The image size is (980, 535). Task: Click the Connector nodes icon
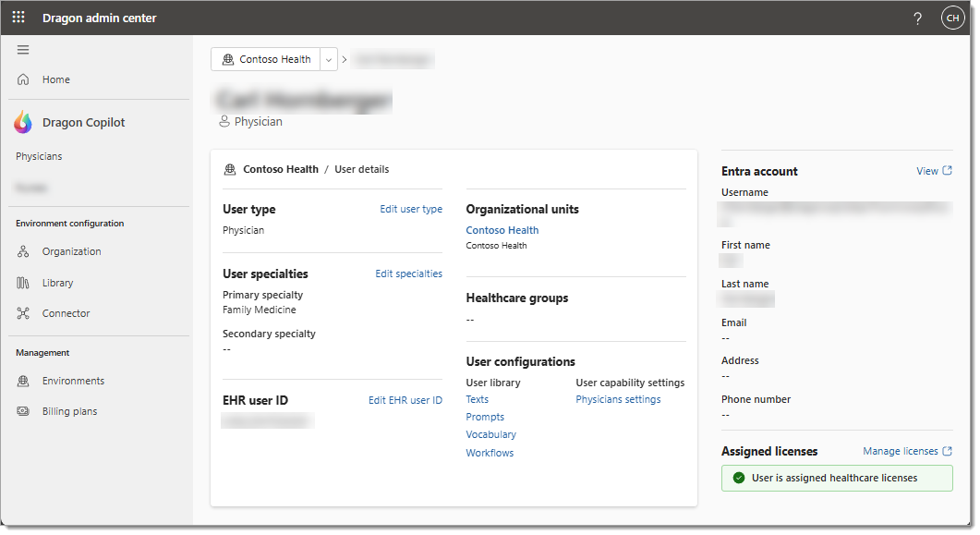[23, 313]
